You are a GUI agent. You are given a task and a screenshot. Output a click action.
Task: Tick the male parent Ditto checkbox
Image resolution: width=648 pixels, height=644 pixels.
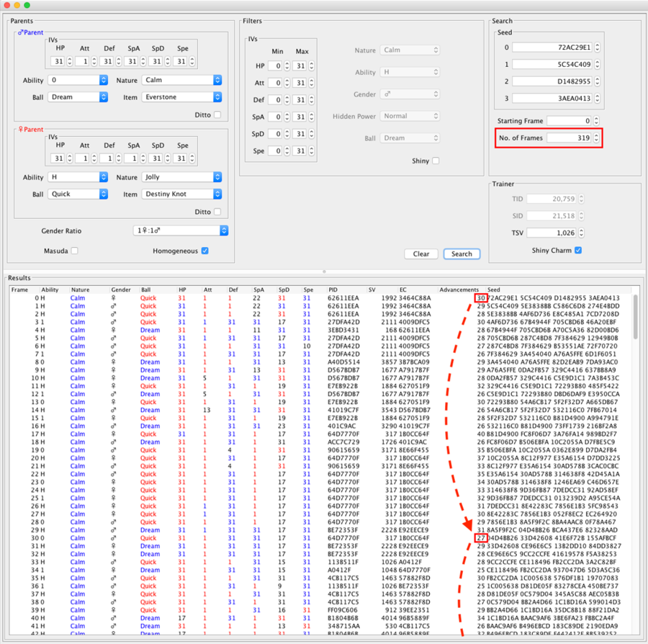pyautogui.click(x=217, y=115)
